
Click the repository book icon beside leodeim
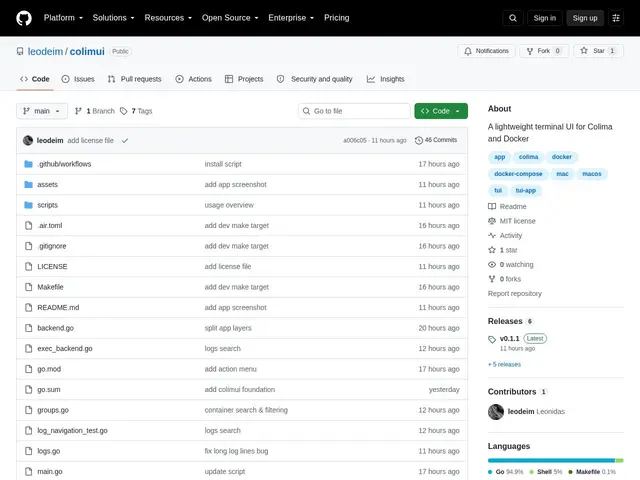pyautogui.click(x=20, y=51)
